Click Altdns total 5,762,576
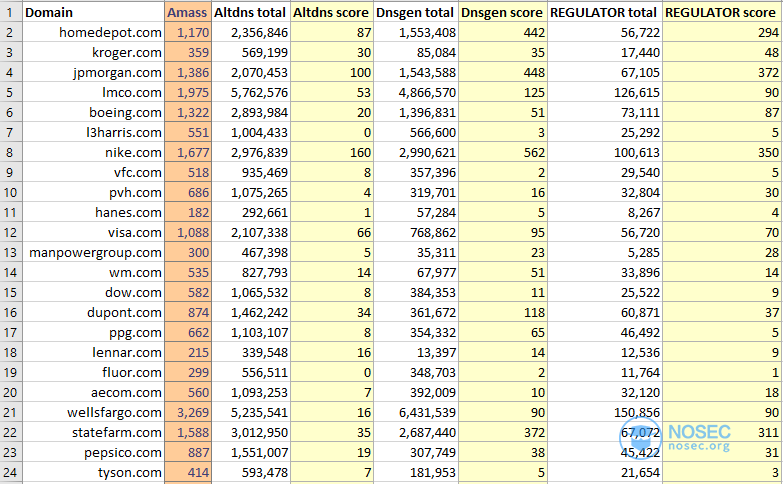 click(251, 92)
